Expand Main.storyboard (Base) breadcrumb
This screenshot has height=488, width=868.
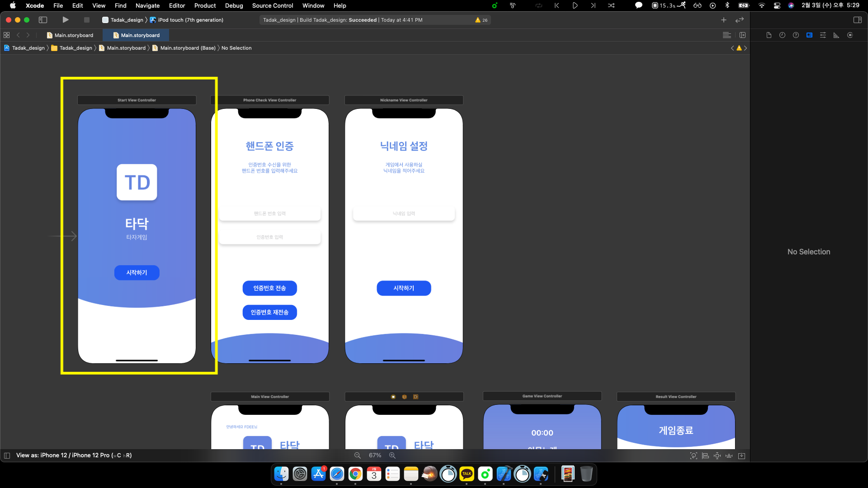[188, 48]
